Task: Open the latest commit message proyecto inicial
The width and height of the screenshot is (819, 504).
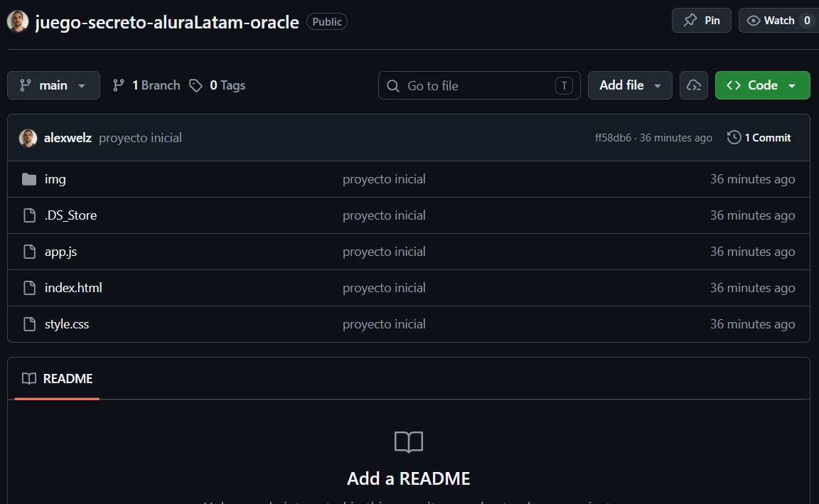Action: click(141, 138)
